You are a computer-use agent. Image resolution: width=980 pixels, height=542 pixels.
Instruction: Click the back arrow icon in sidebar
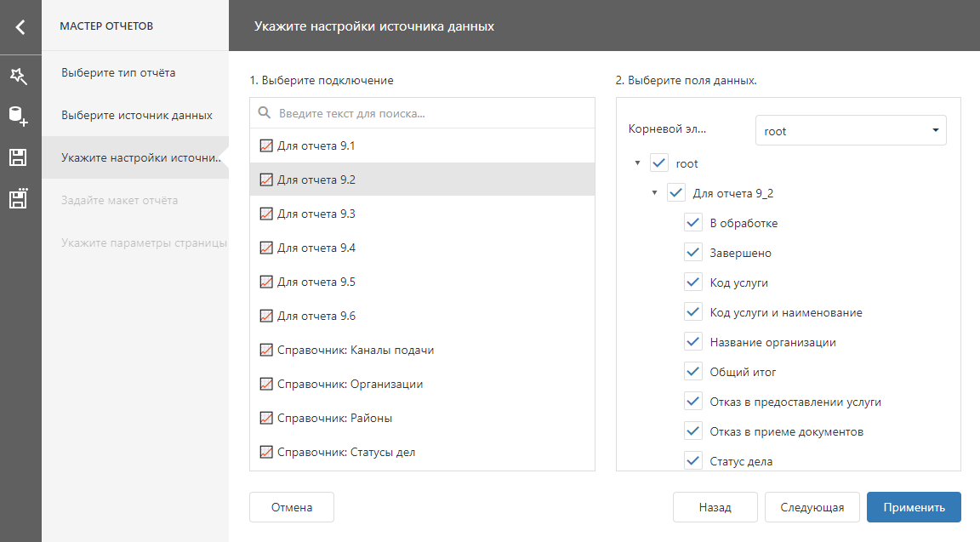click(x=20, y=26)
